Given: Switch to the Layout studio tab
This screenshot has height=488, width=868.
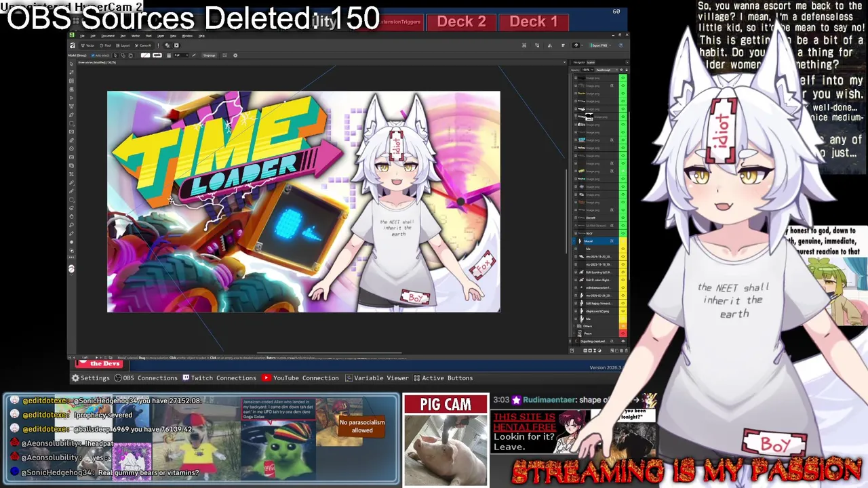Looking at the screenshot, I should coord(123,45).
